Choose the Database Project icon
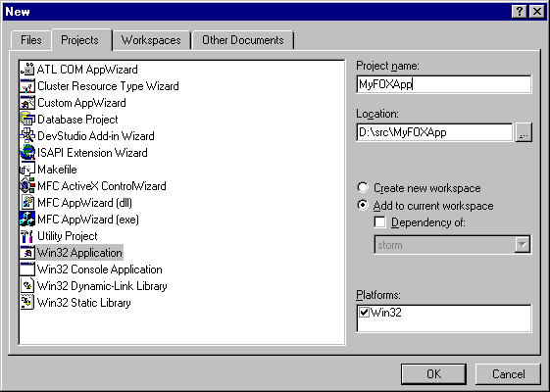The width and height of the screenshot is (550, 392). [27, 120]
